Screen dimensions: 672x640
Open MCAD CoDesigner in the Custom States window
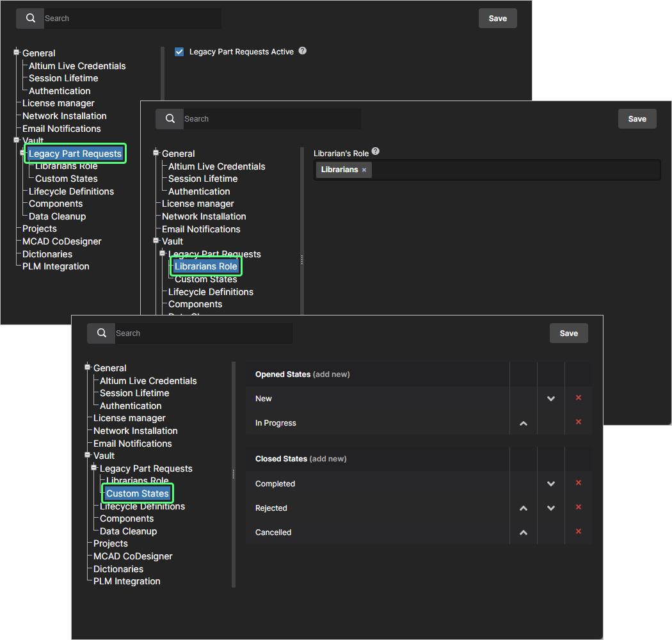[133, 556]
